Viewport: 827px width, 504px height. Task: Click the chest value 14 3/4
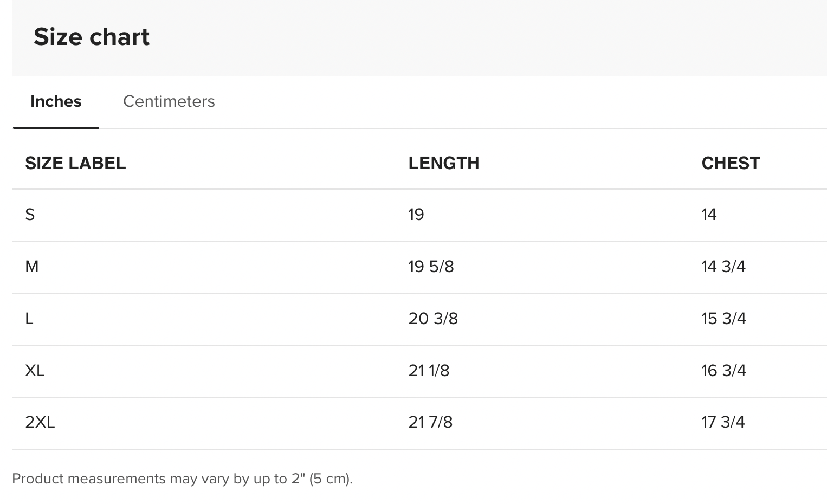click(x=723, y=267)
